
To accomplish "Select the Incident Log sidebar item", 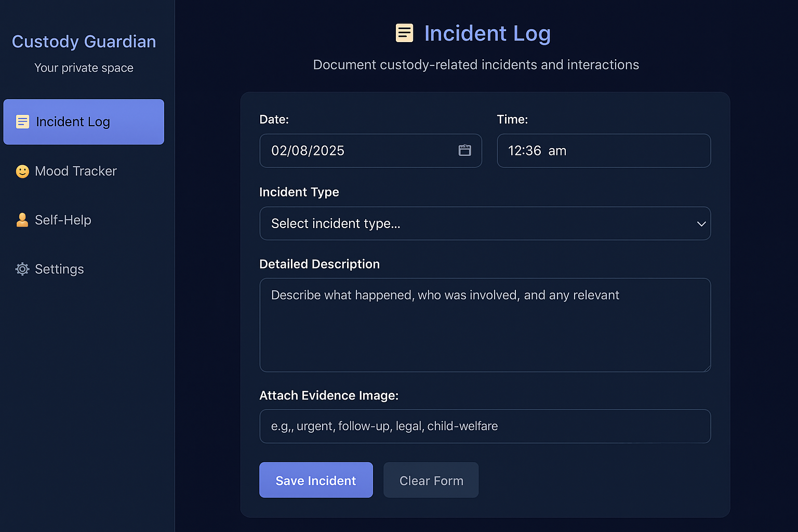I will [84, 122].
